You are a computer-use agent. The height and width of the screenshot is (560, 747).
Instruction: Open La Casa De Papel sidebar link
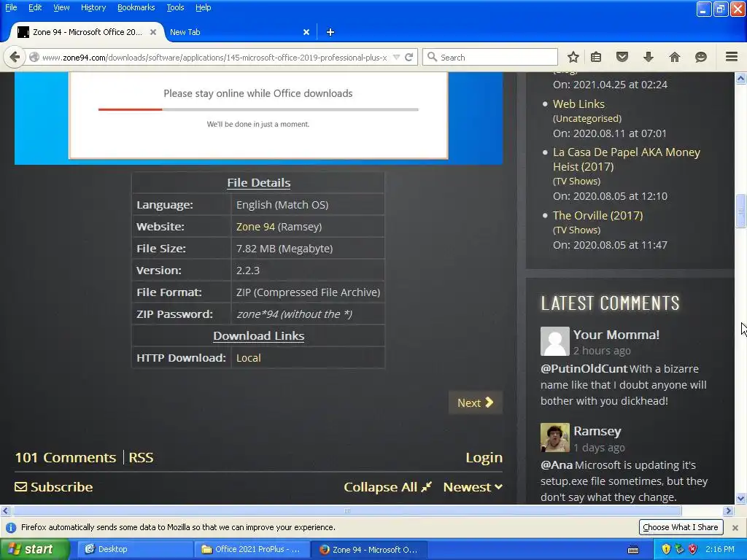point(626,159)
